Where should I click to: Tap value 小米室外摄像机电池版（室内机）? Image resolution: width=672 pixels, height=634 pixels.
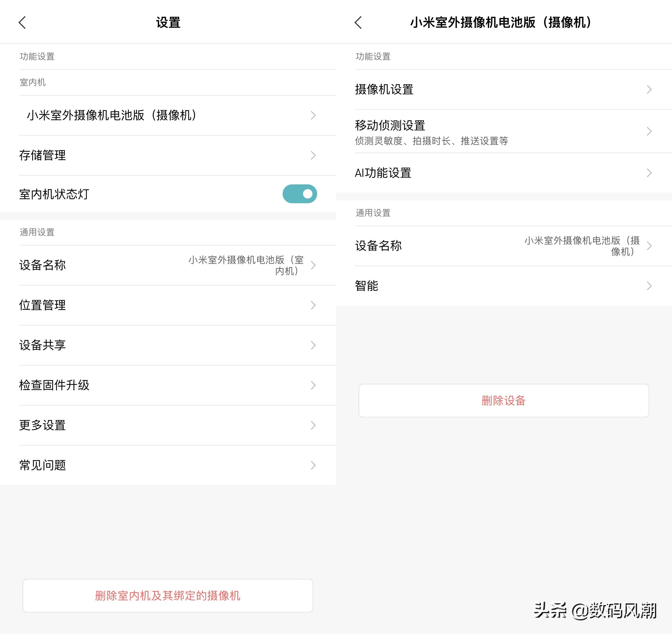(246, 265)
